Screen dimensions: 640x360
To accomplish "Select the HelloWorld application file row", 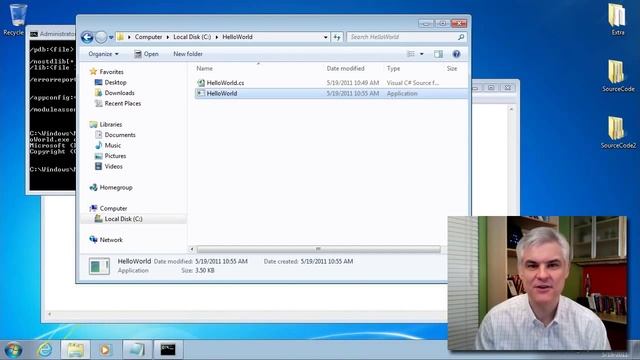I will (x=331, y=93).
